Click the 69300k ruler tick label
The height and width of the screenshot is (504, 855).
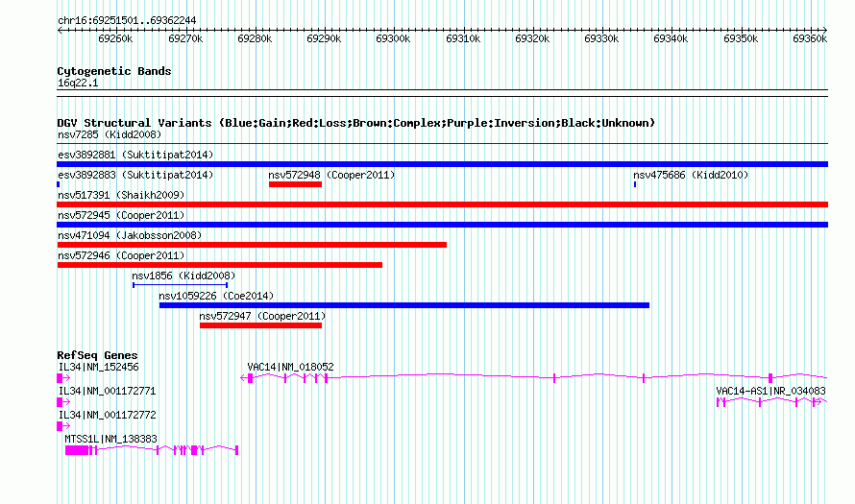pos(393,39)
